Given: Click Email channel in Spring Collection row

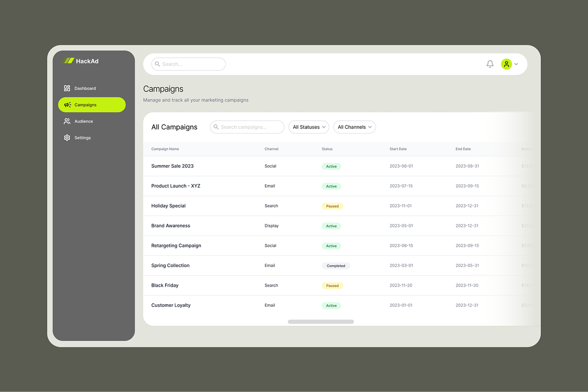Looking at the screenshot, I should (270, 266).
